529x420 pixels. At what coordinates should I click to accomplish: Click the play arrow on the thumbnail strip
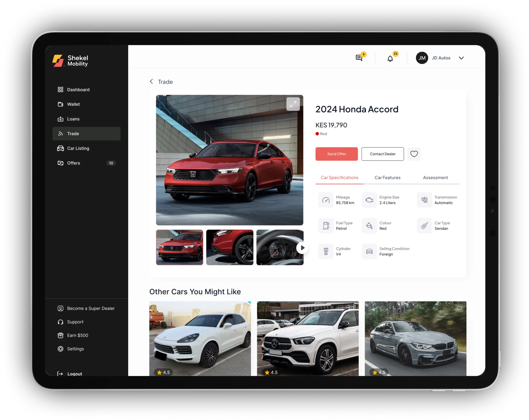[x=302, y=248]
